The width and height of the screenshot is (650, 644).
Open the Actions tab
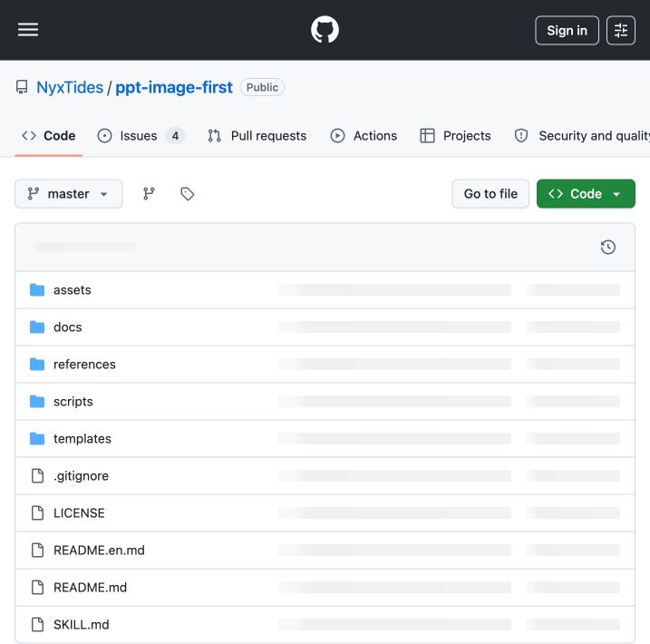364,135
